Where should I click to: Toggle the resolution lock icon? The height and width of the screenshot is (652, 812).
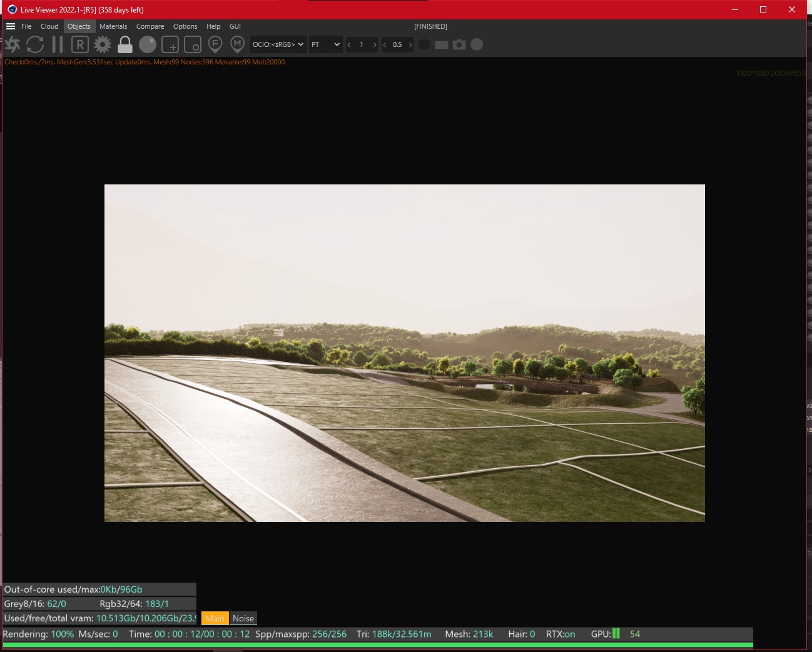coord(125,44)
